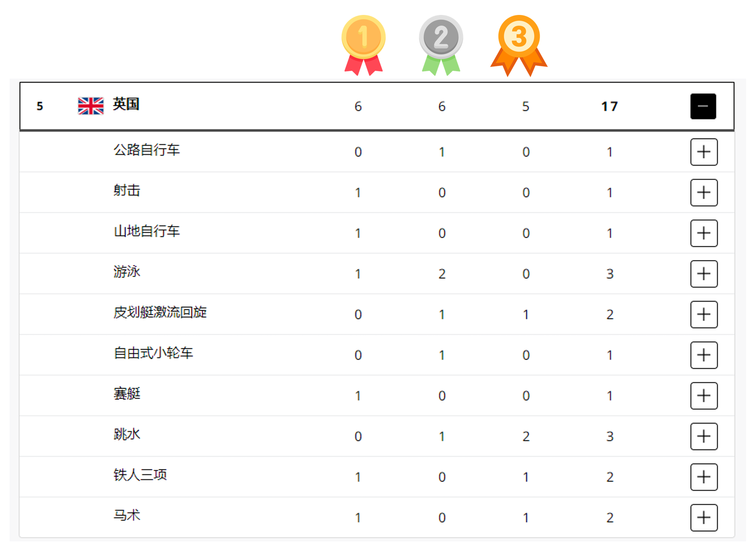The image size is (756, 551).
Task: Expand the 游泳 row details
Action: pos(704,274)
